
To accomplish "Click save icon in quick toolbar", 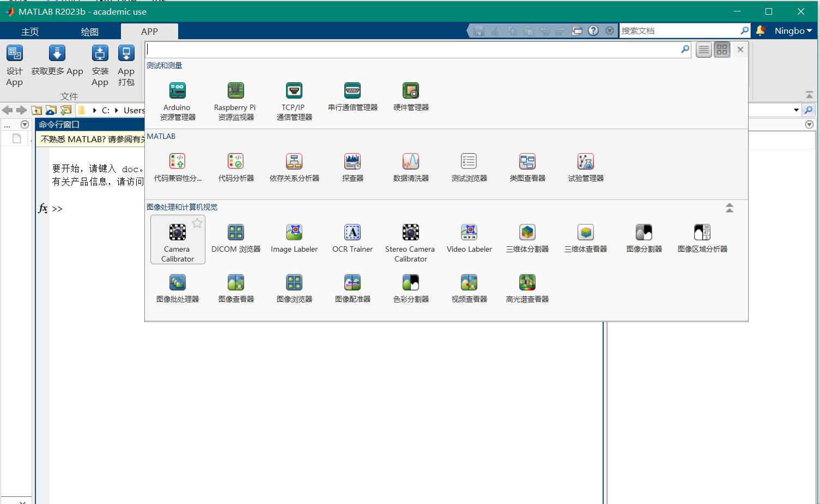I will click(x=479, y=31).
